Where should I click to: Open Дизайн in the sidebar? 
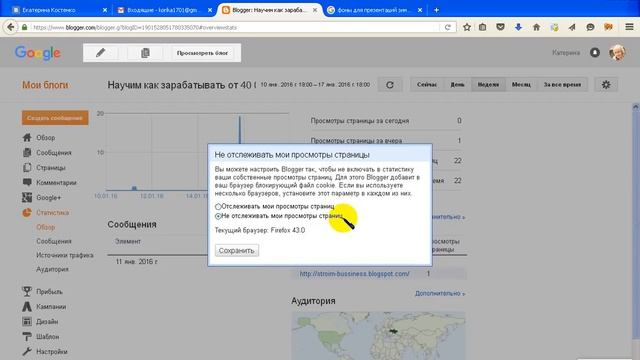pyautogui.click(x=47, y=322)
